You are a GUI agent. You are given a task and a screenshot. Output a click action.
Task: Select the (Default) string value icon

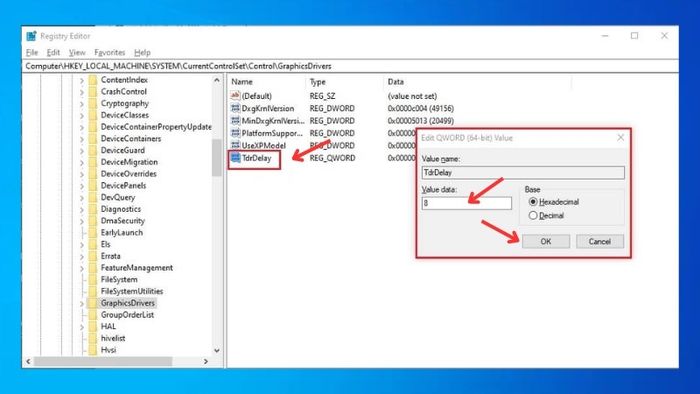click(x=235, y=95)
